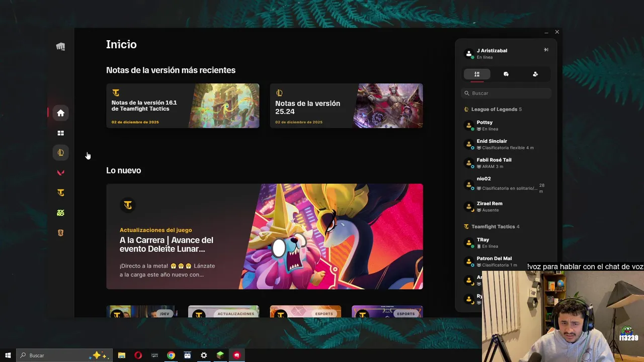Open Legends of Runeterra from the sidebar
Viewport: 644px width, 362px height.
pos(60,233)
